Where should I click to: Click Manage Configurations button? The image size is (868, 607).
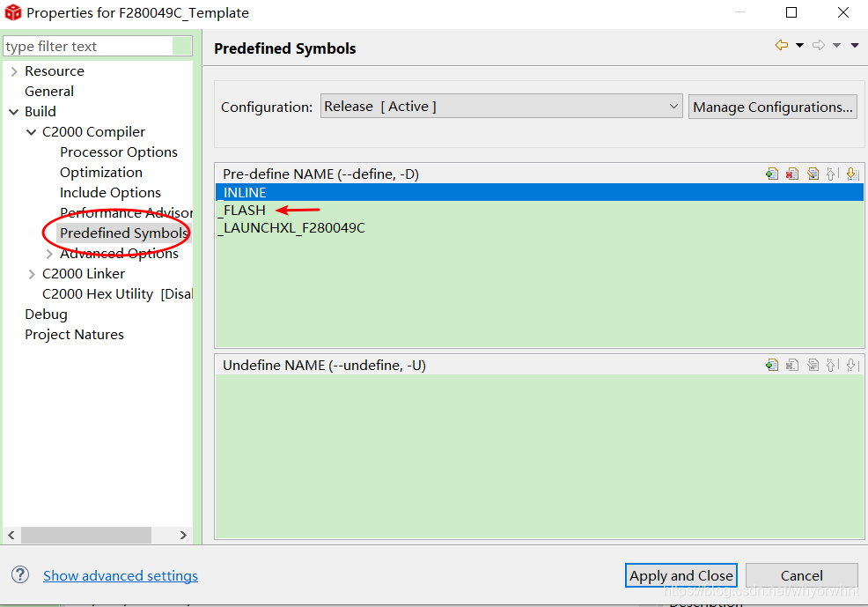[x=773, y=107]
